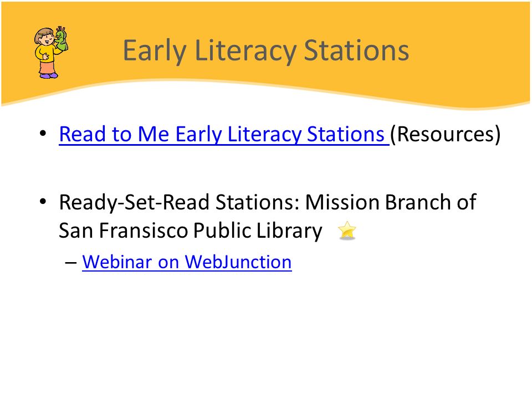Select the San Fransisco text
Screen dimensions: 532x399
click(123, 231)
